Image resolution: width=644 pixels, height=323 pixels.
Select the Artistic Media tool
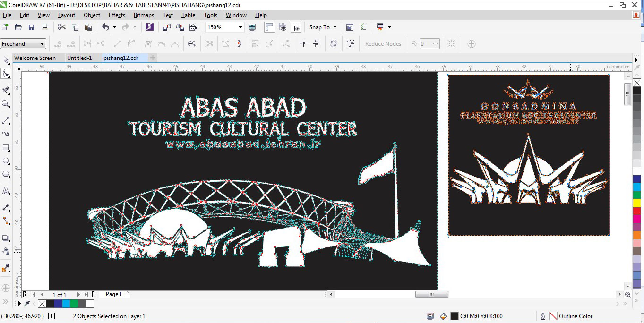pyautogui.click(x=6, y=134)
